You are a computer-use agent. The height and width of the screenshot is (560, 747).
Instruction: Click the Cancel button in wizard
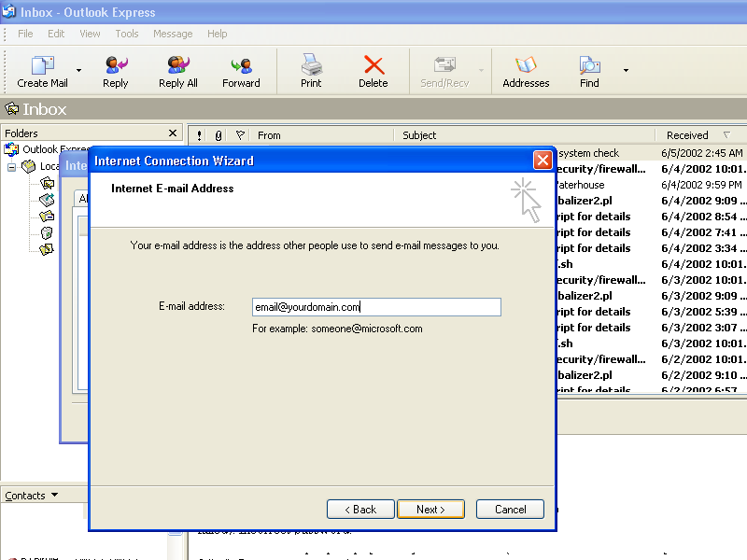pyautogui.click(x=510, y=510)
